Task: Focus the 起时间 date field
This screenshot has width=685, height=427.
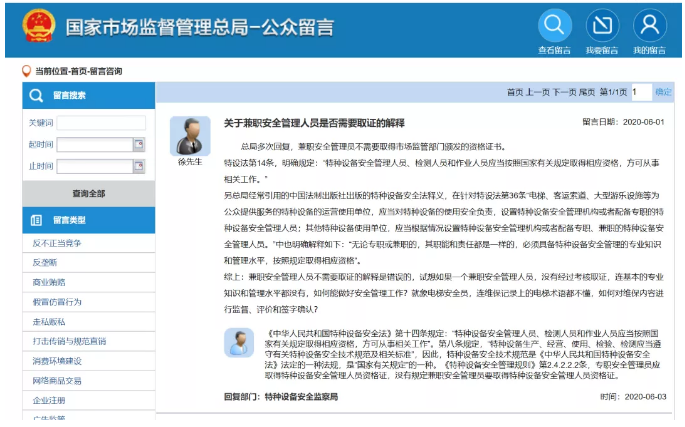Action: coord(95,144)
